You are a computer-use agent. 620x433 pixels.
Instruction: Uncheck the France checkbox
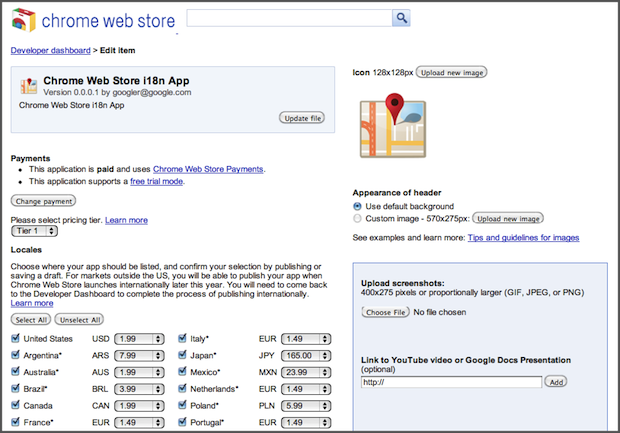pos(15,422)
